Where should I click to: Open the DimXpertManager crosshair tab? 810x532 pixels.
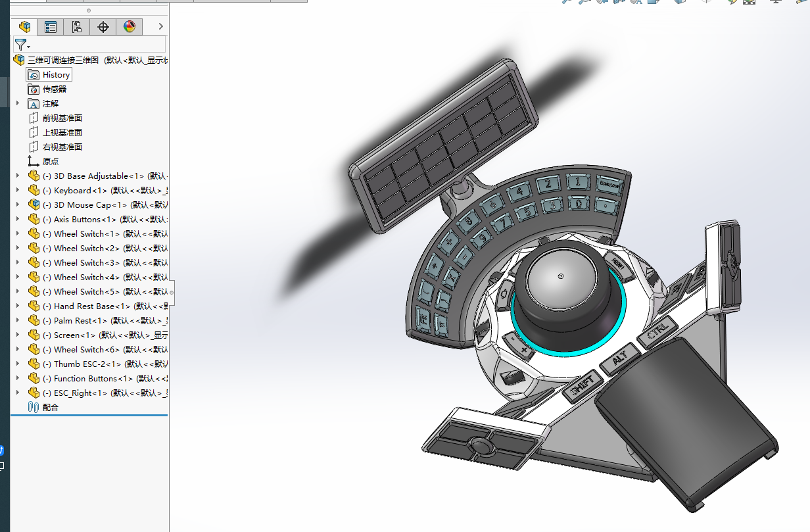(103, 26)
